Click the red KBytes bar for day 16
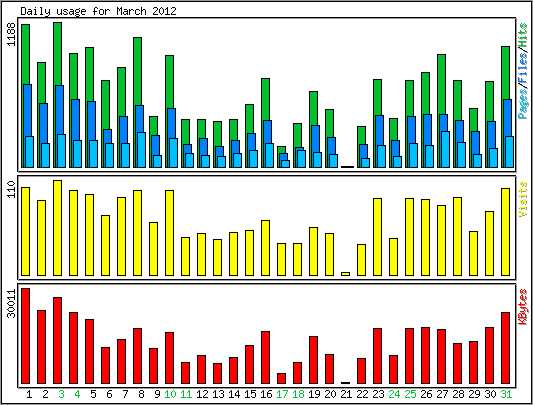The height and width of the screenshot is (405, 533). [x=265, y=357]
